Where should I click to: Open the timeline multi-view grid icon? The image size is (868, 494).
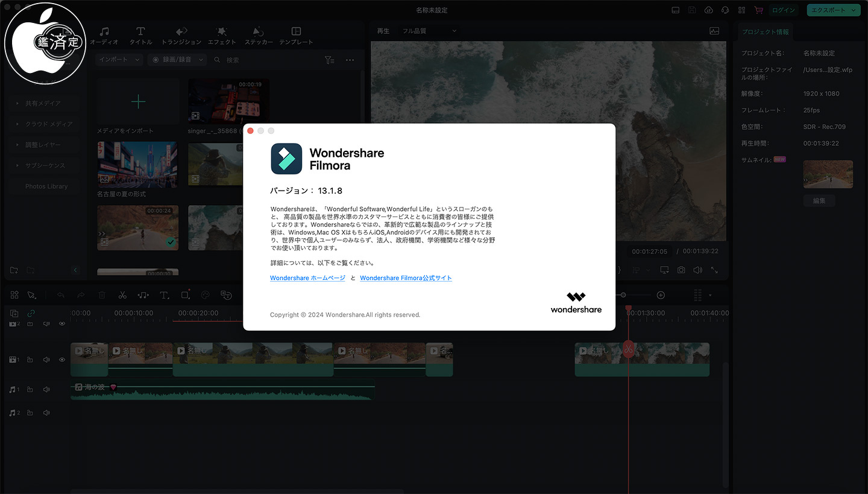pos(14,295)
